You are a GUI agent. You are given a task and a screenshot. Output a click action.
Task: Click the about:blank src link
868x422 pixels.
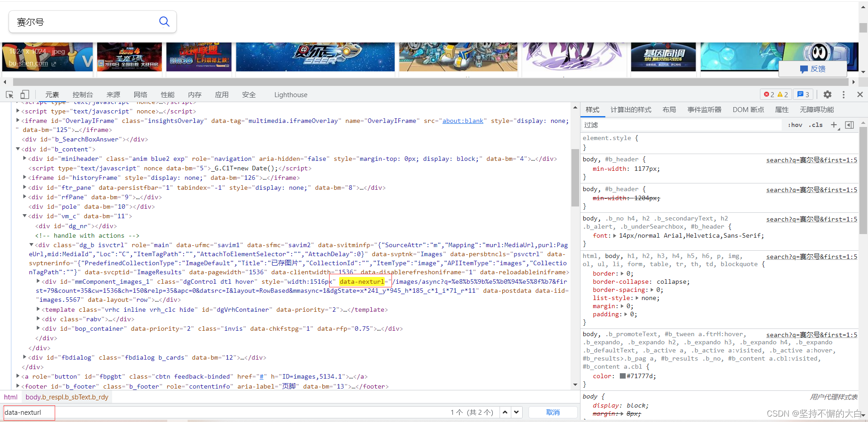pos(462,121)
